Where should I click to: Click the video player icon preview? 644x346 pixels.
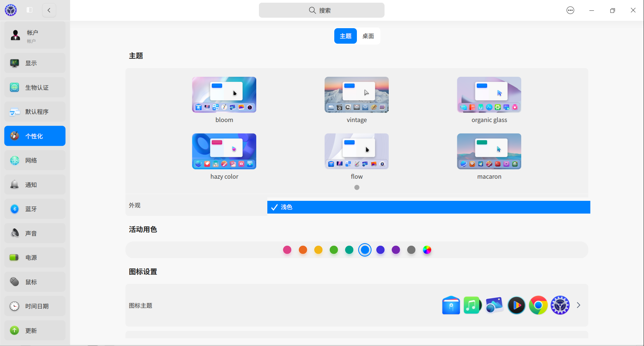tap(517, 305)
